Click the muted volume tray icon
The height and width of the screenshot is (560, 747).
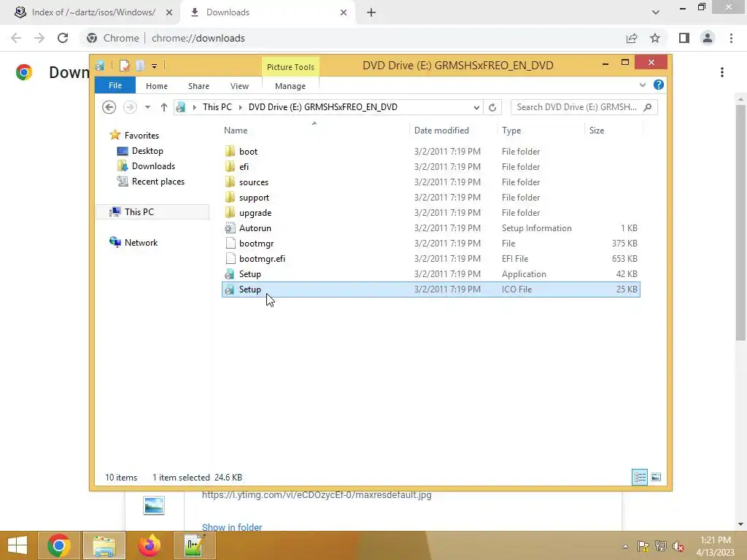pos(678,545)
